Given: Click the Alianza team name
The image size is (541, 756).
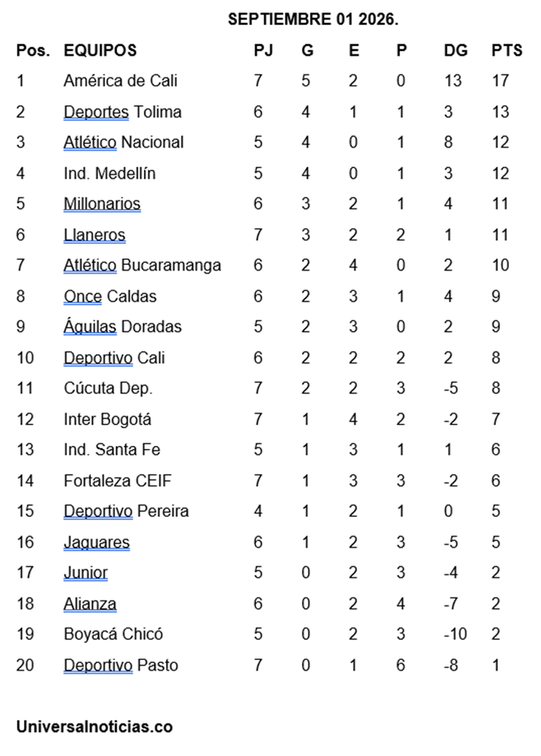Looking at the screenshot, I should [90, 604].
